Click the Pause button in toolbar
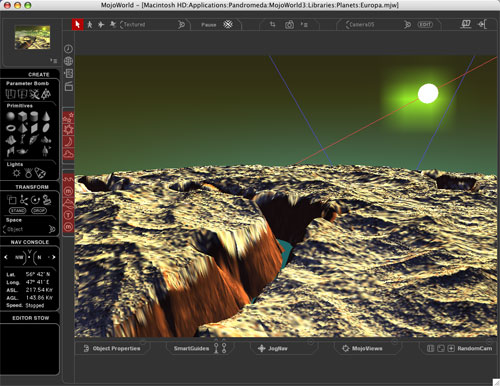The image size is (500, 386). 209,25
